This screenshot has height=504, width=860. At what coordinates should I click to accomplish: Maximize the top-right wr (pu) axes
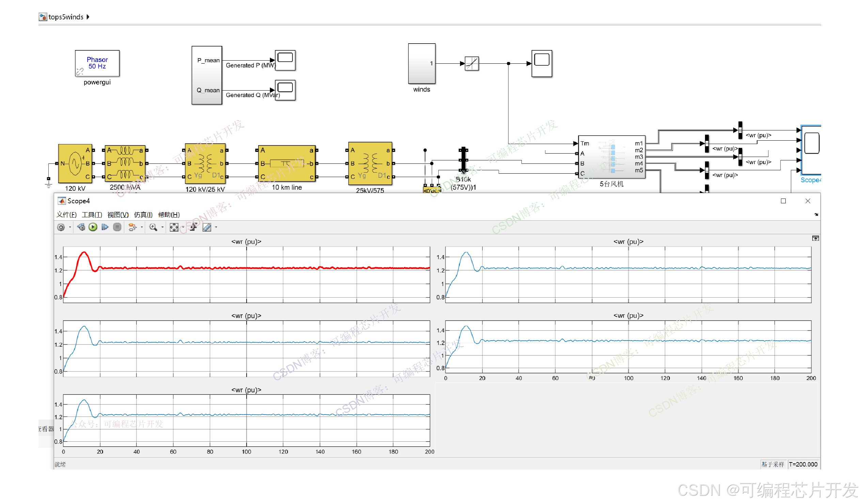[x=815, y=238]
